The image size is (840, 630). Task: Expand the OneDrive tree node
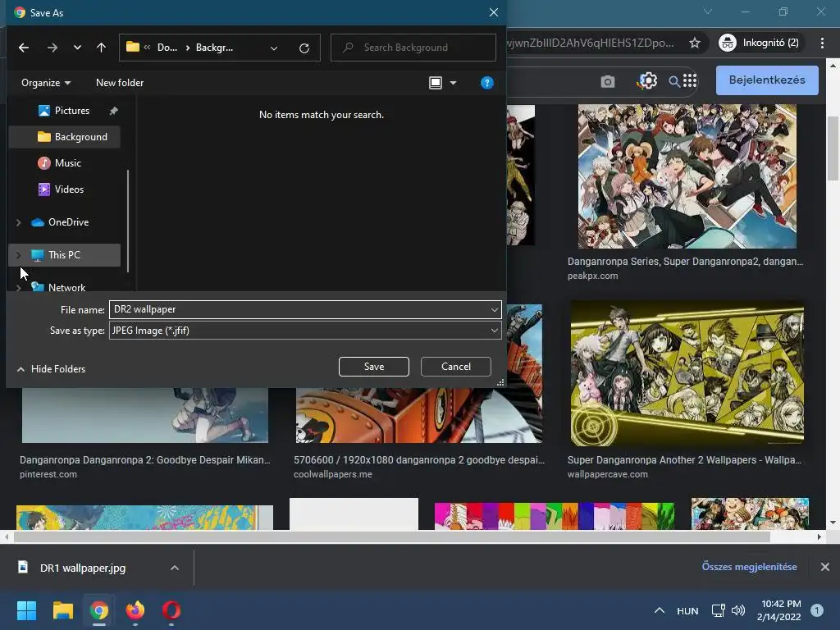coord(19,221)
